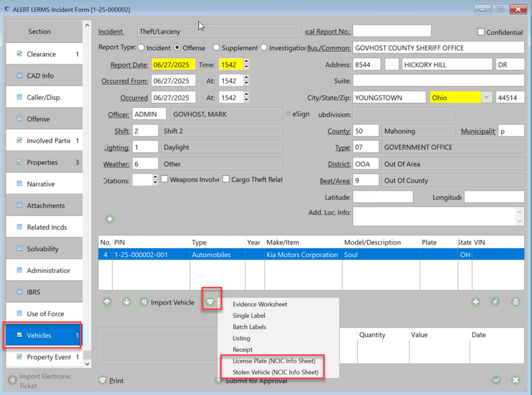Click the move vehicle up arrow icon
Image resolution: width=532 pixels, height=395 pixels.
[107, 302]
